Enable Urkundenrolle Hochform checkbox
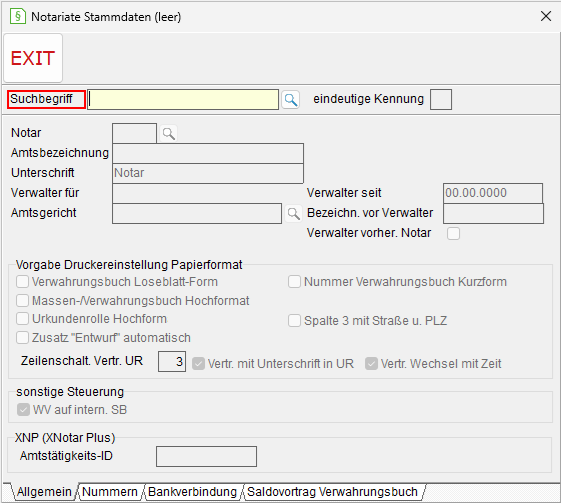This screenshot has width=561, height=503. click(22, 318)
